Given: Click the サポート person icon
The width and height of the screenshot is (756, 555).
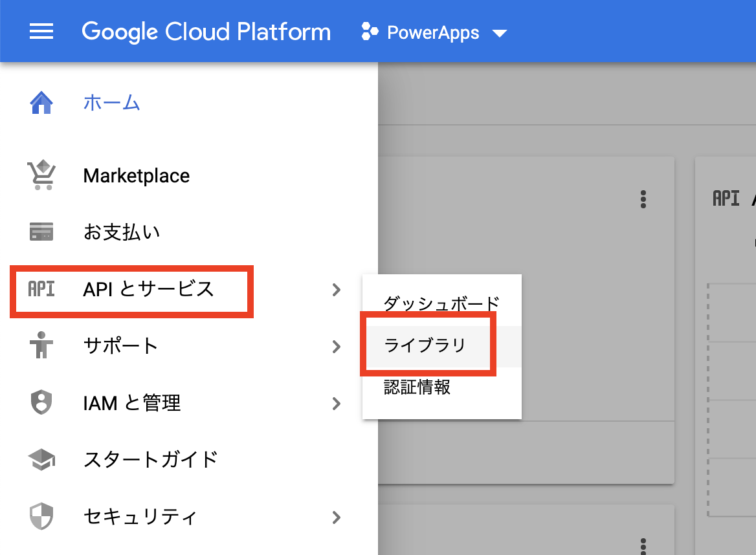Looking at the screenshot, I should click(41, 345).
